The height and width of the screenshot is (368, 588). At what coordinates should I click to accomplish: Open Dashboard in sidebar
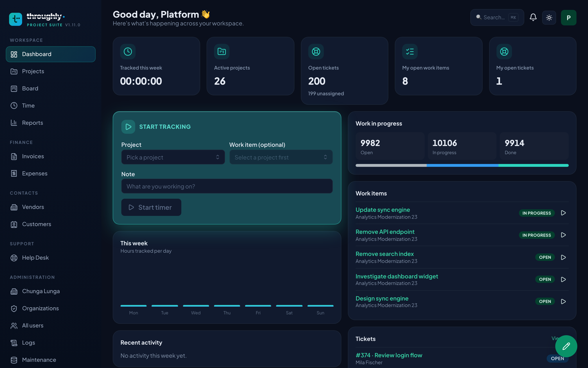(x=51, y=54)
